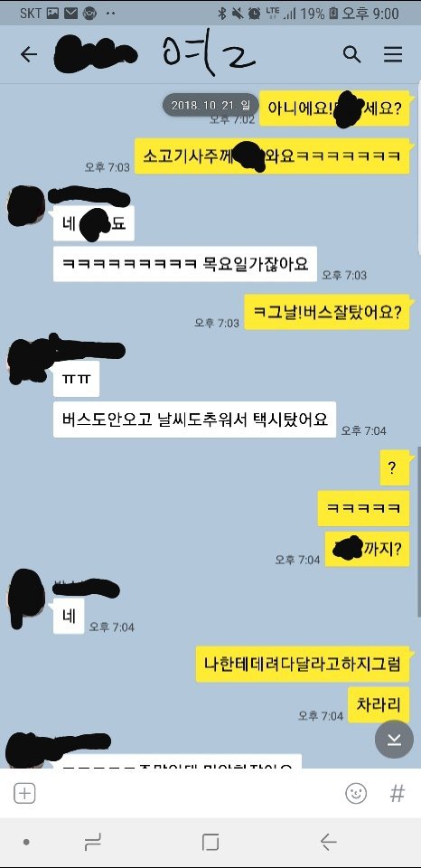Tap the back arrow in chat header
421x868 pixels.
click(x=28, y=54)
